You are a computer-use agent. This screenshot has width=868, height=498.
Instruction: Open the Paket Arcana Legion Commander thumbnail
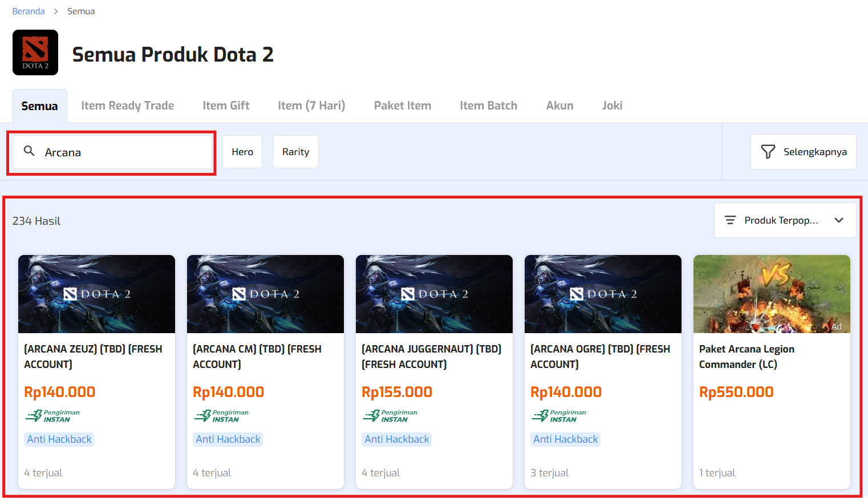click(772, 294)
